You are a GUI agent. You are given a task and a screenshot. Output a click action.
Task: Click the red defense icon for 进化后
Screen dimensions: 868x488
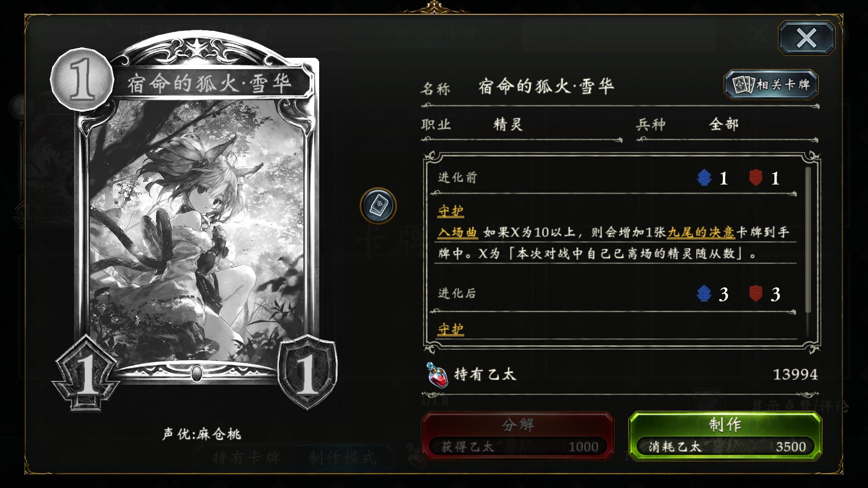[756, 294]
